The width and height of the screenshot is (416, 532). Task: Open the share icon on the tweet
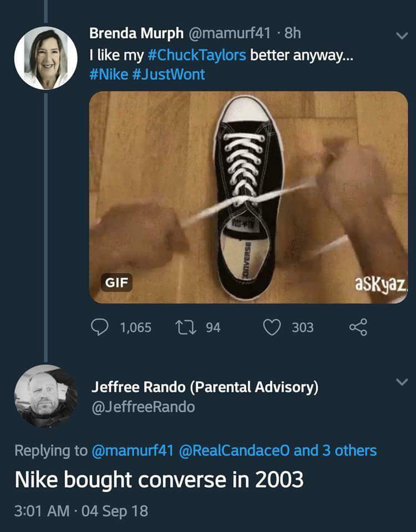coord(358,328)
